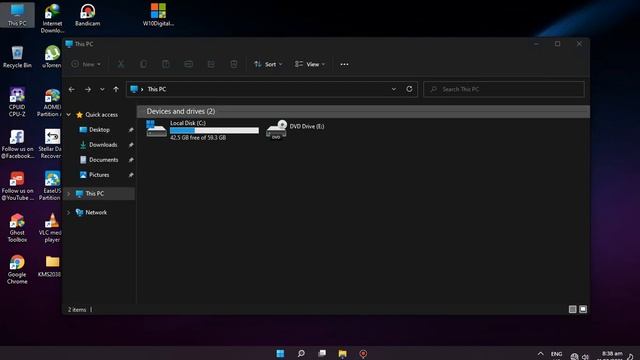Open Documents in Quick access
Image resolution: width=640 pixels, height=360 pixels.
[x=99, y=160]
